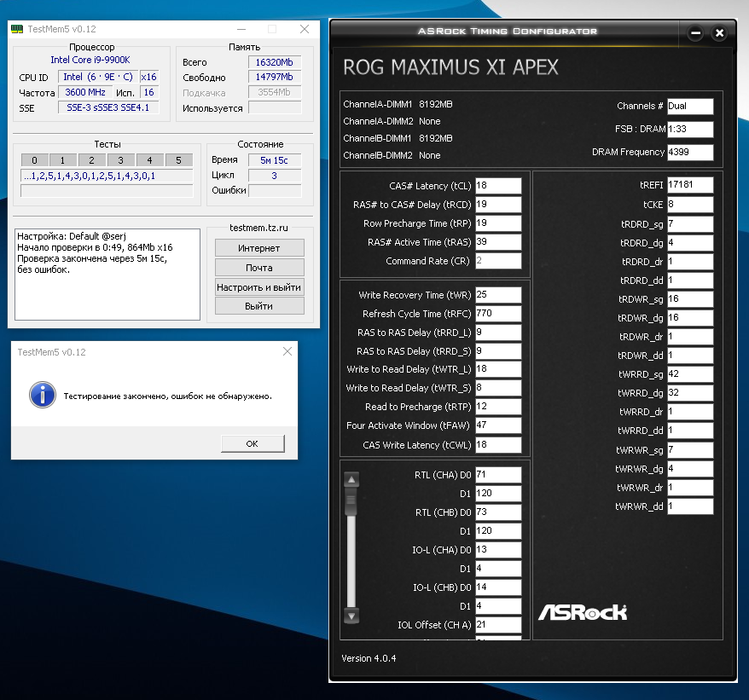Screen dimensions: 749x700
Task: Click the Read to Precharge (tRTP) field
Action: click(498, 407)
